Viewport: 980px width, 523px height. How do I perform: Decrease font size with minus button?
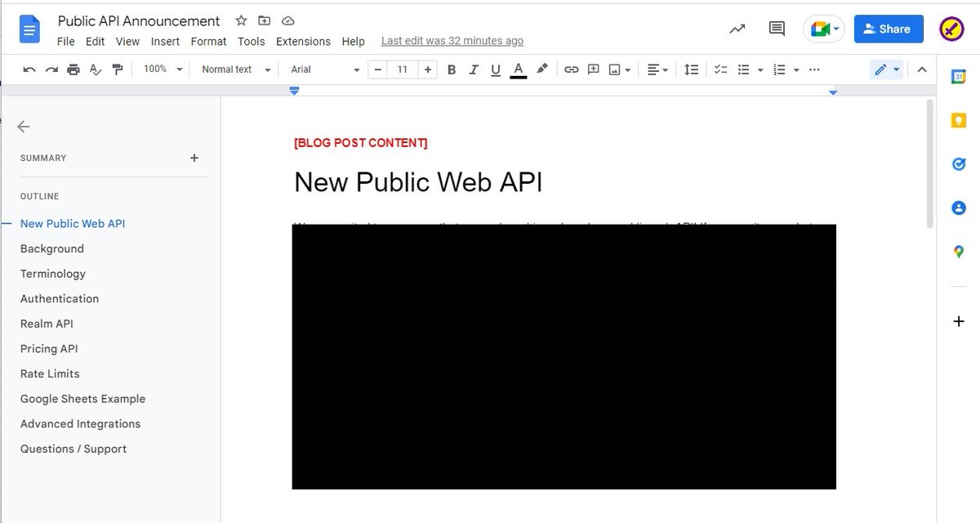coord(378,69)
